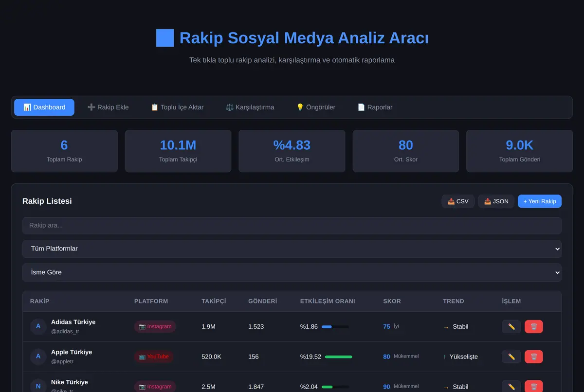Click the PLATFORM column header
Viewport: 584px width, 392px height.
(151, 301)
